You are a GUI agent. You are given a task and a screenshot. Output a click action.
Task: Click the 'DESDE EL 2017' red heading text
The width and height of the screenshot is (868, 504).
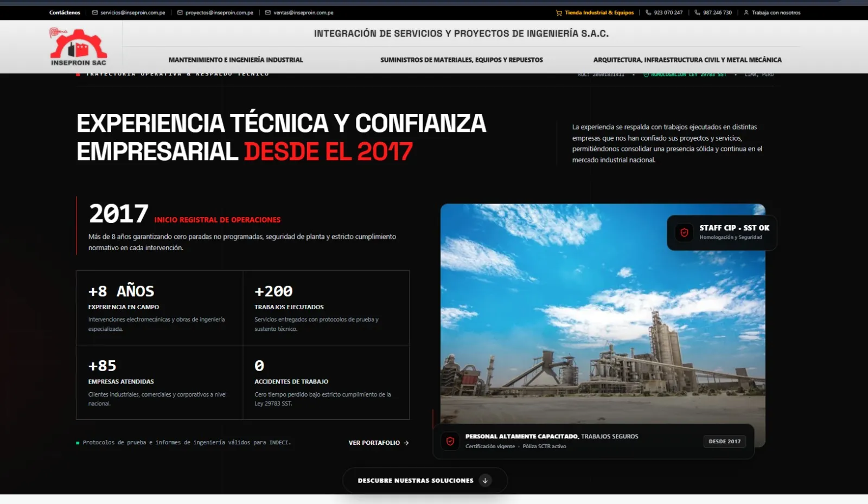pos(328,151)
